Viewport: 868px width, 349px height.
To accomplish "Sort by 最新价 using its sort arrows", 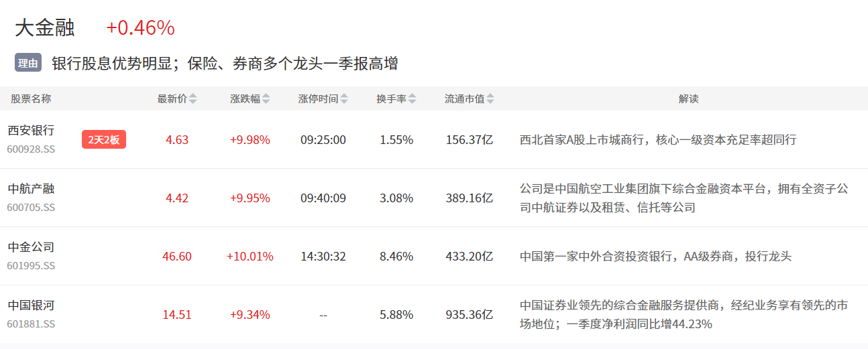I will [x=193, y=99].
